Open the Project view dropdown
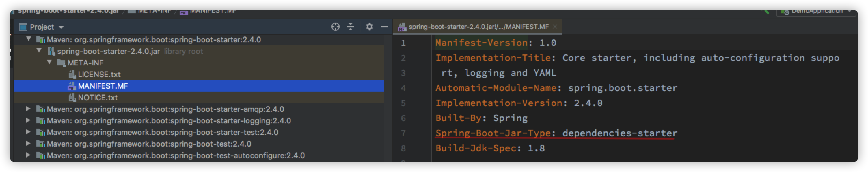 pos(61,27)
